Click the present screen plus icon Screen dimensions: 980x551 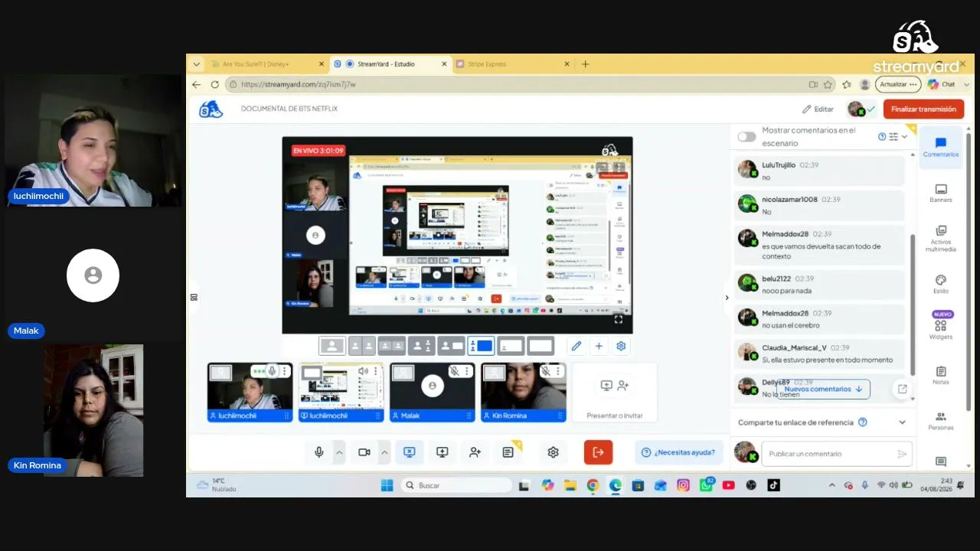click(442, 452)
